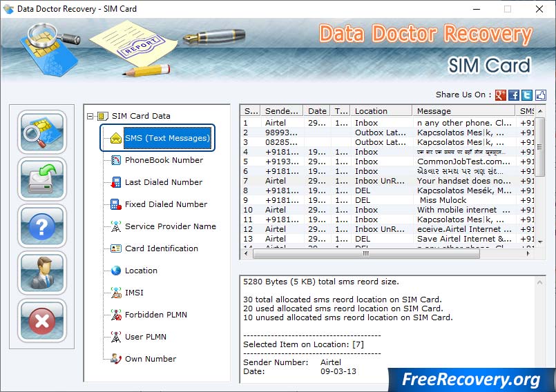Select row 3 sender 08285...

[281, 142]
